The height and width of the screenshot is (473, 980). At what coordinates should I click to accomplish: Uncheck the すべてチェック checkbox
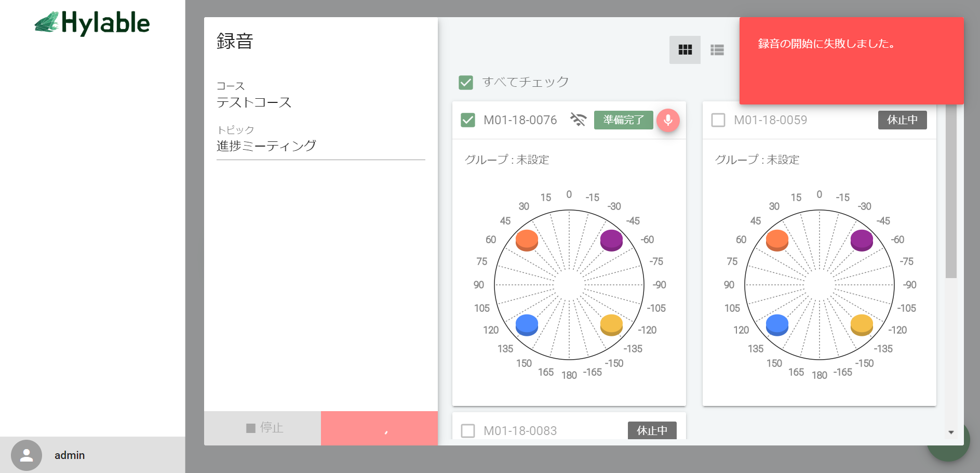coord(466,82)
